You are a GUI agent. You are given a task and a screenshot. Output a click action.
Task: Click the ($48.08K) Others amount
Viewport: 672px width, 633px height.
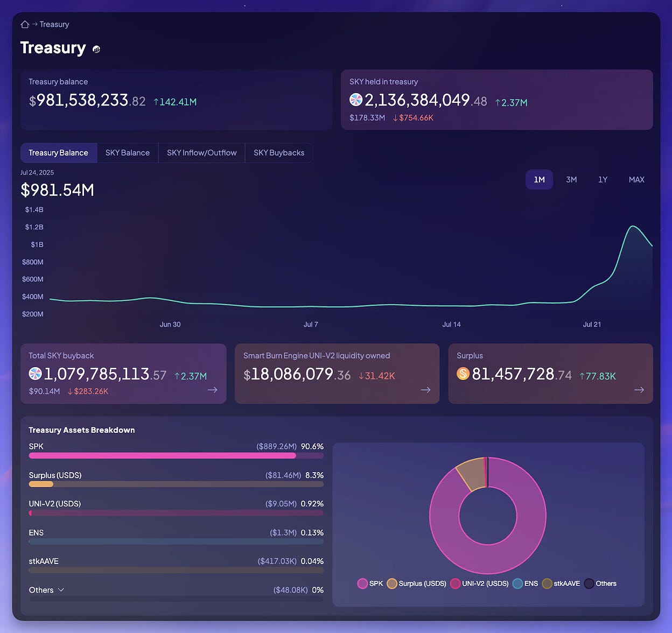291,590
